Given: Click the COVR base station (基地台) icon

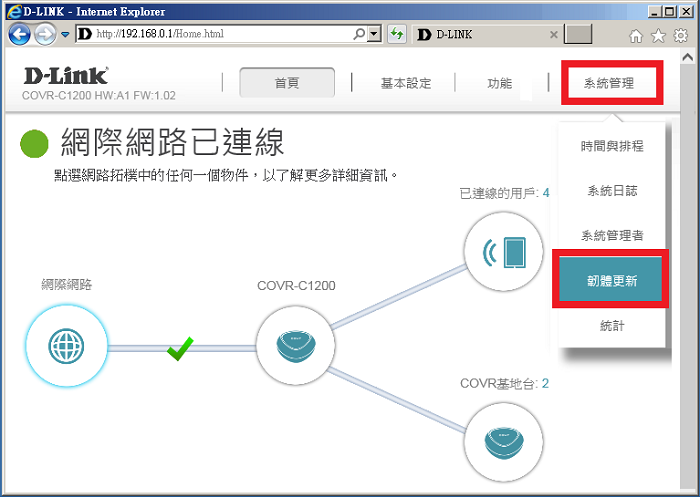Looking at the screenshot, I should click(x=505, y=437).
